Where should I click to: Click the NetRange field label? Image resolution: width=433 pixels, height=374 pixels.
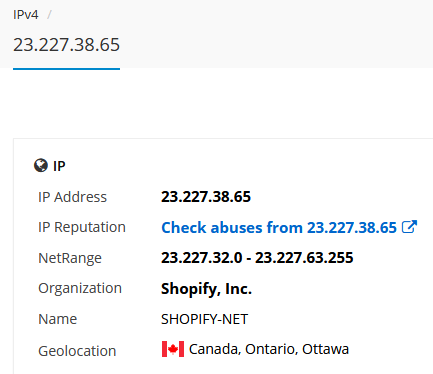(70, 258)
